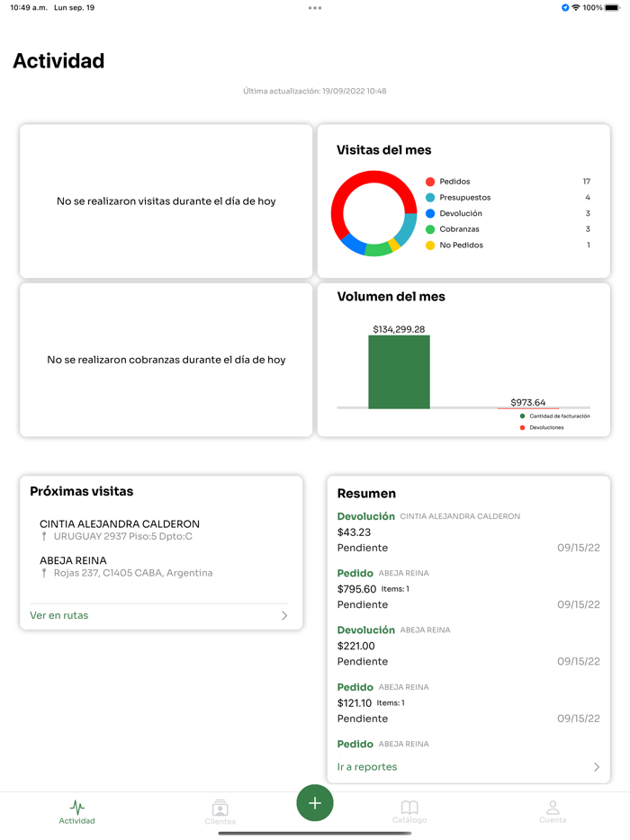Click the Resumen heading
Image resolution: width=630 pixels, height=840 pixels.
tap(366, 494)
